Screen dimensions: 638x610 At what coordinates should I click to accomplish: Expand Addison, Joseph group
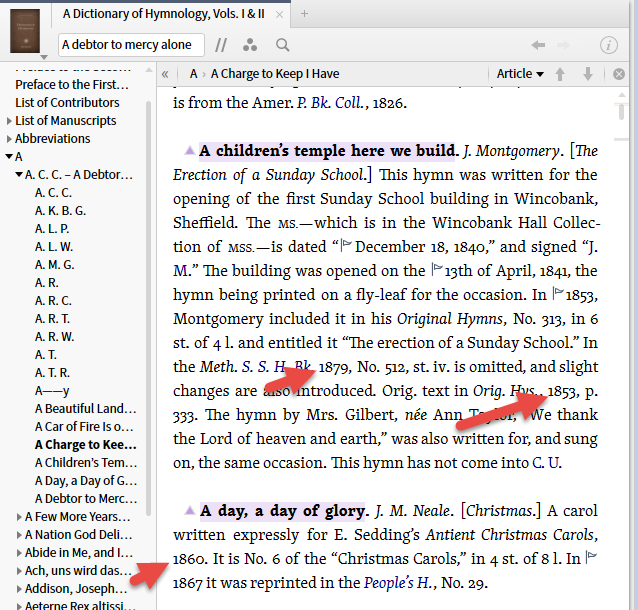pos(19,589)
